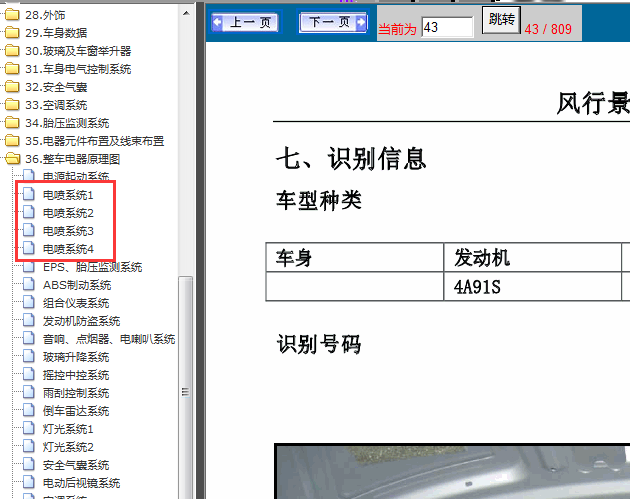
Task: Click open-folder icon beside 36.整车电器原理图
Action: [12, 159]
